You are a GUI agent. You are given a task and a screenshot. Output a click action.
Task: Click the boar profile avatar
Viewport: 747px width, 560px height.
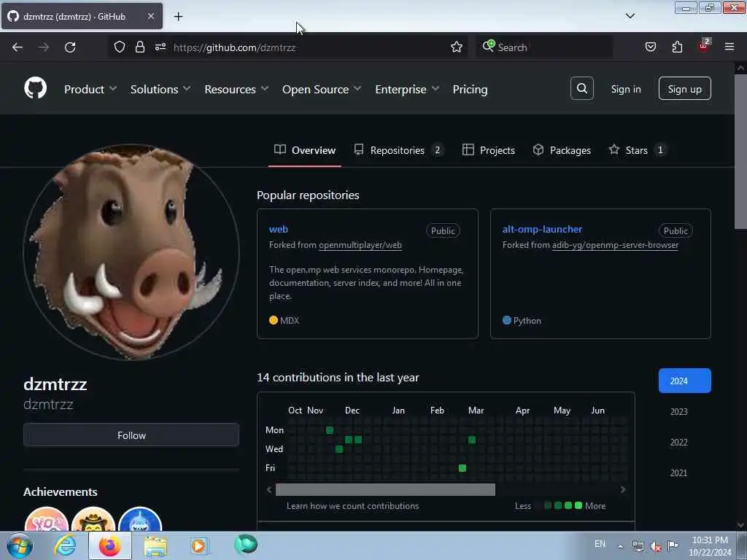[131, 252]
